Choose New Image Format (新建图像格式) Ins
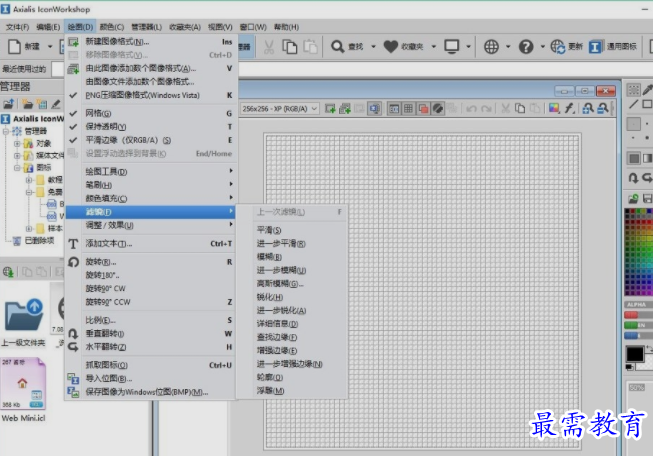This screenshot has height=456, width=653. pyautogui.click(x=150, y=42)
